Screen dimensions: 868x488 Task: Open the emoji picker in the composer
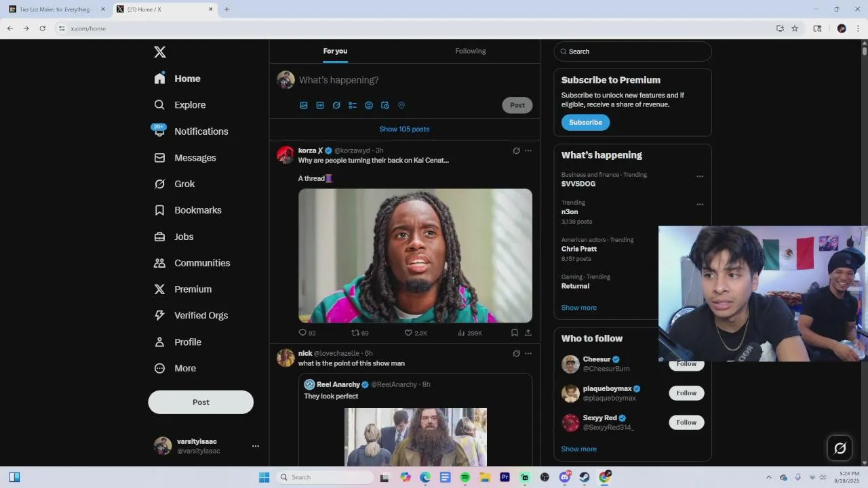[x=369, y=105]
